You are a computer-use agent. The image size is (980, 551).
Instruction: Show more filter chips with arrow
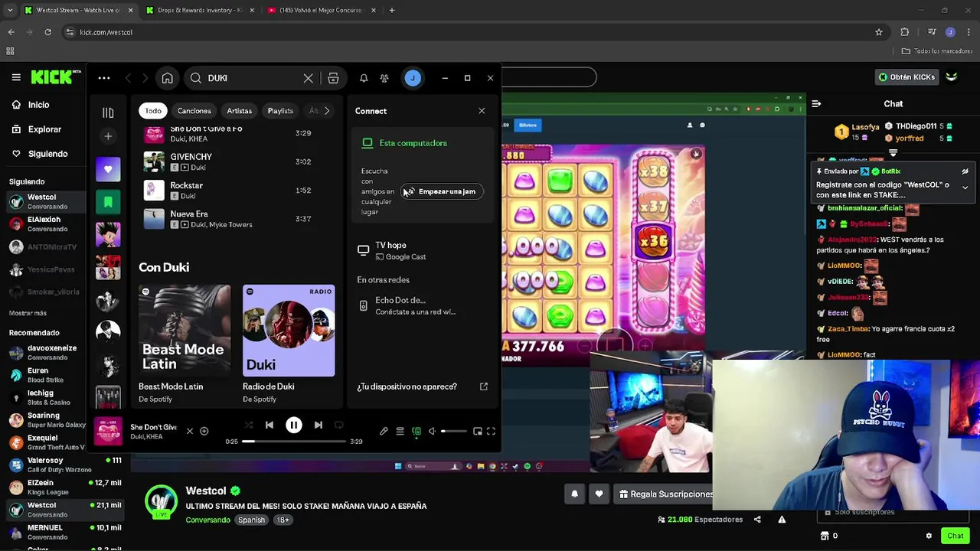[327, 111]
